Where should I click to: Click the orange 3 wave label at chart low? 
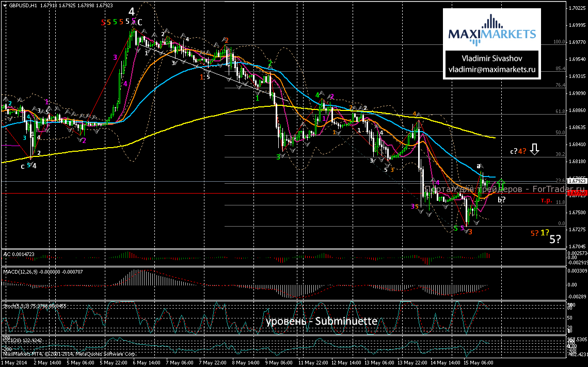pos(470,232)
